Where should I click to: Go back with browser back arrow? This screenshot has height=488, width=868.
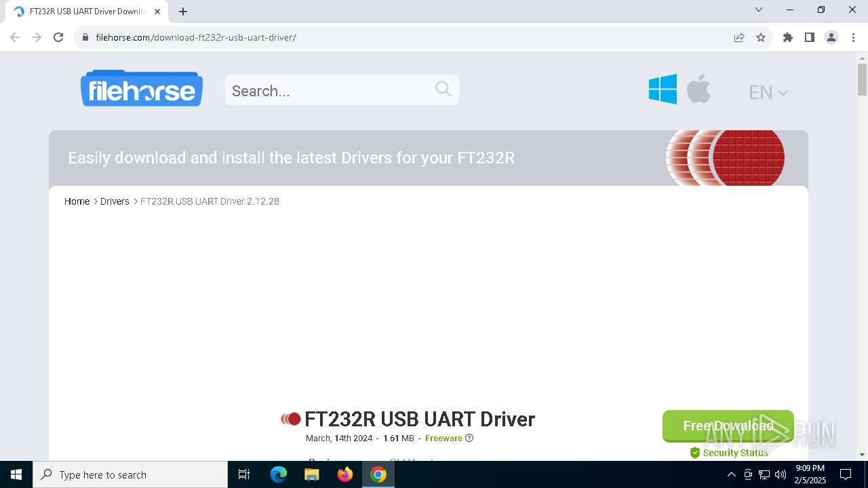[15, 37]
